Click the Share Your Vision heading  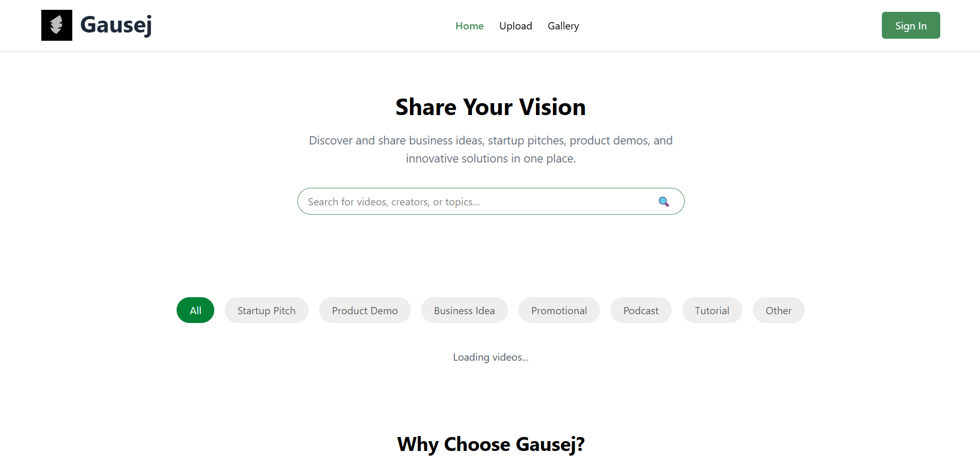coord(491,107)
